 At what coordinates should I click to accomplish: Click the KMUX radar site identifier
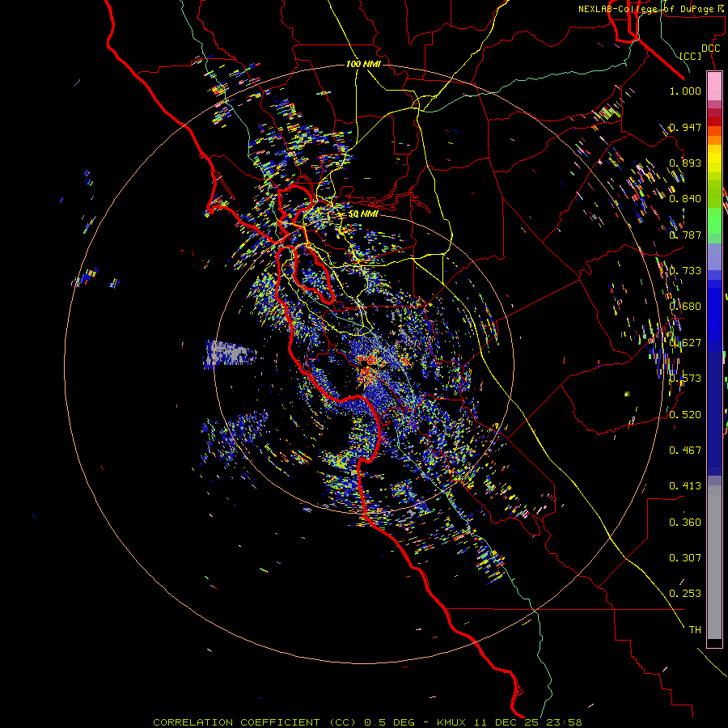(451, 722)
